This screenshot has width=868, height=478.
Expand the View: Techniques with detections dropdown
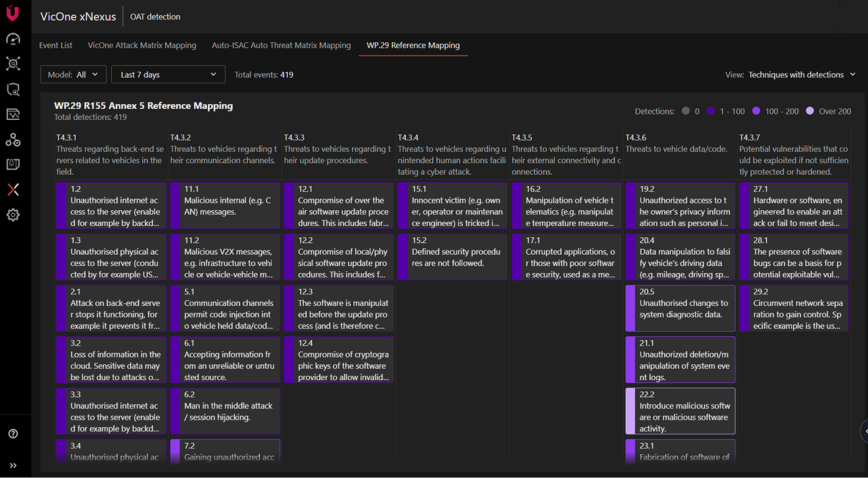tap(790, 75)
